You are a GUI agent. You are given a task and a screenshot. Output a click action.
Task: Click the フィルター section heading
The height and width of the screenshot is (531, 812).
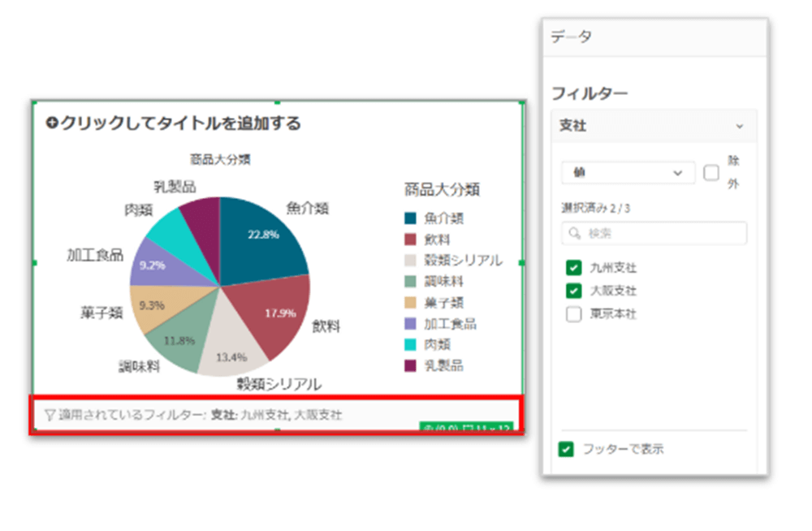coord(589,93)
